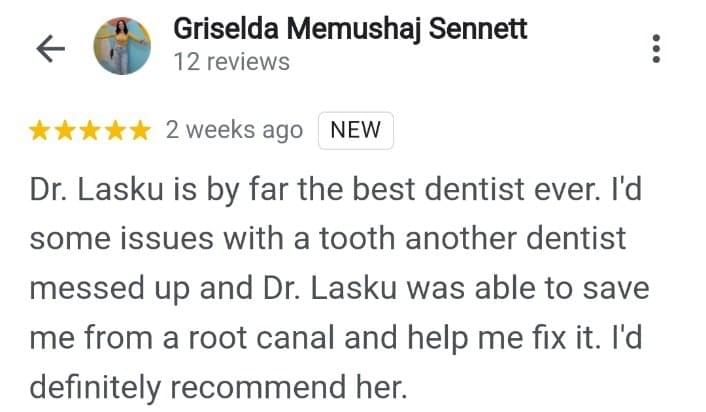Click the '2 weeks ago' timestamp
706x412 pixels.
234,131
